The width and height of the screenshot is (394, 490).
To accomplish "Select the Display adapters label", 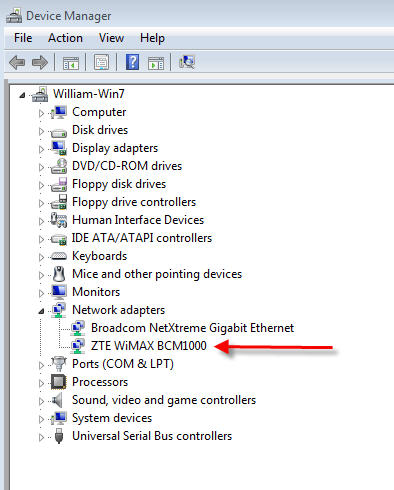I will pyautogui.click(x=115, y=148).
